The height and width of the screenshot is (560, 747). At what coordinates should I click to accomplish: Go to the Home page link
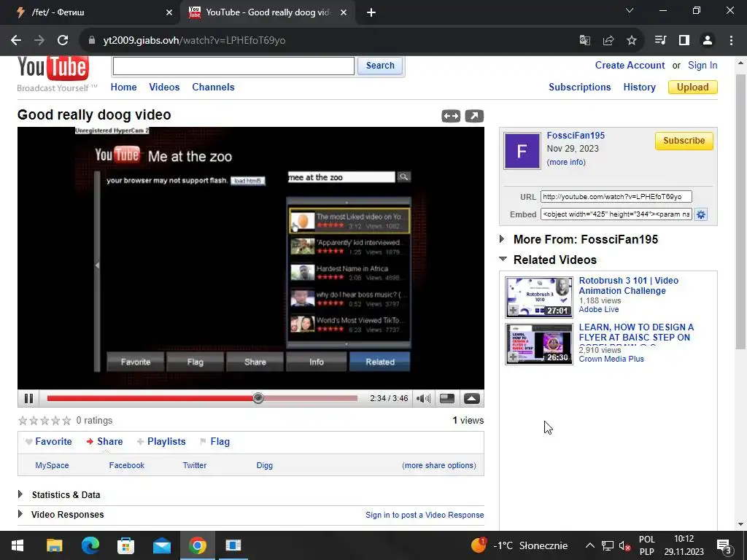coord(123,87)
